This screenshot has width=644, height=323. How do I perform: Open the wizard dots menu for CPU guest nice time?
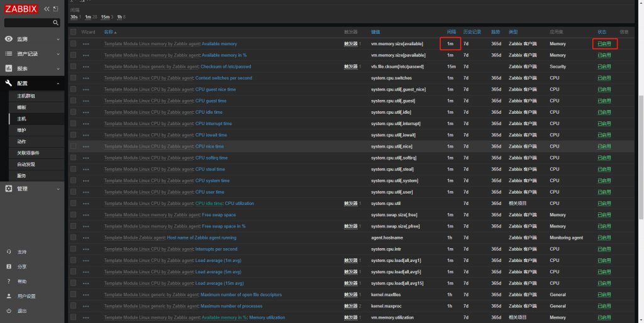click(x=86, y=89)
